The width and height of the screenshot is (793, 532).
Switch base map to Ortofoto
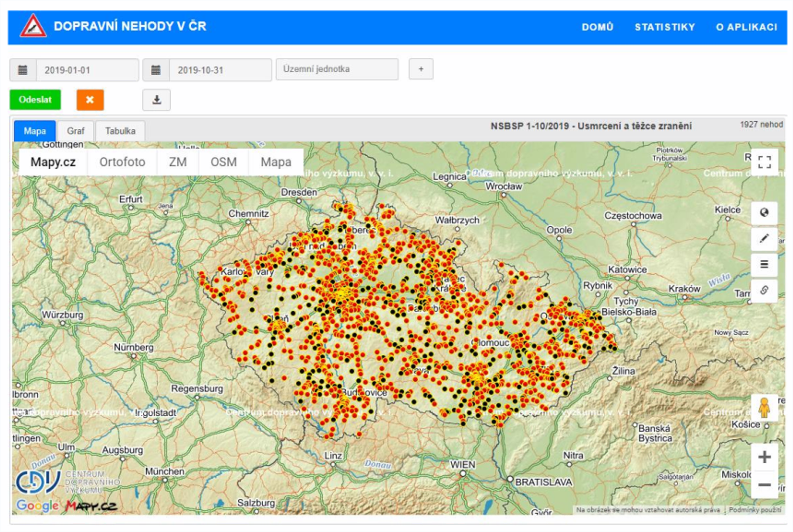pos(122,162)
